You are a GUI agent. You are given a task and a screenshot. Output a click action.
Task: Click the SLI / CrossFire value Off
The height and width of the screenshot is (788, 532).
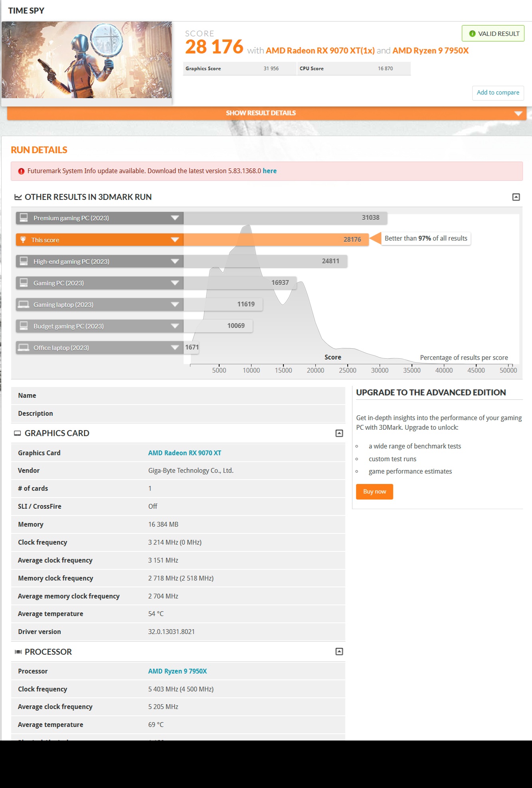(x=153, y=506)
